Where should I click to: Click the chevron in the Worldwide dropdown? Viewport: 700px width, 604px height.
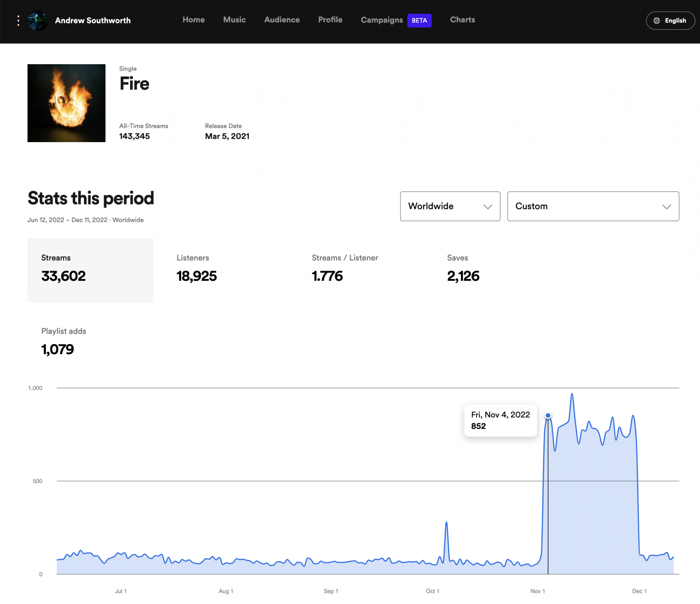(x=488, y=207)
